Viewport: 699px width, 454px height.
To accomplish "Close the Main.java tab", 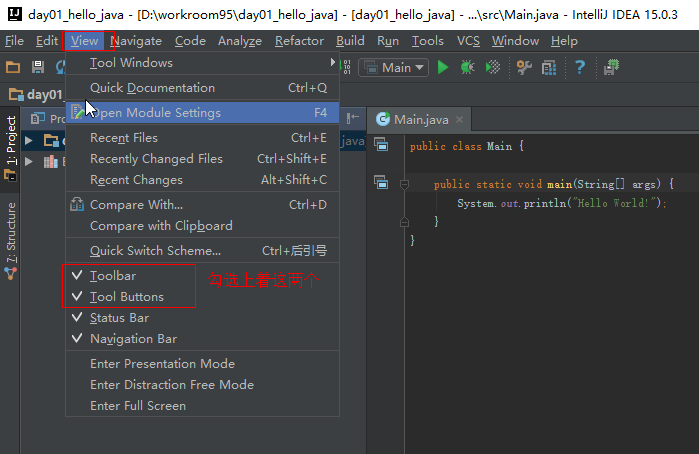I will coord(459,120).
